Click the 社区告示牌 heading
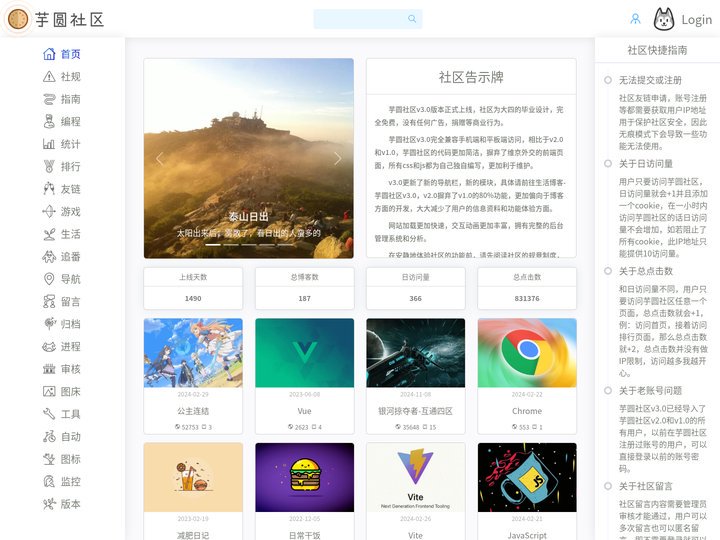The image size is (720, 540). (471, 77)
